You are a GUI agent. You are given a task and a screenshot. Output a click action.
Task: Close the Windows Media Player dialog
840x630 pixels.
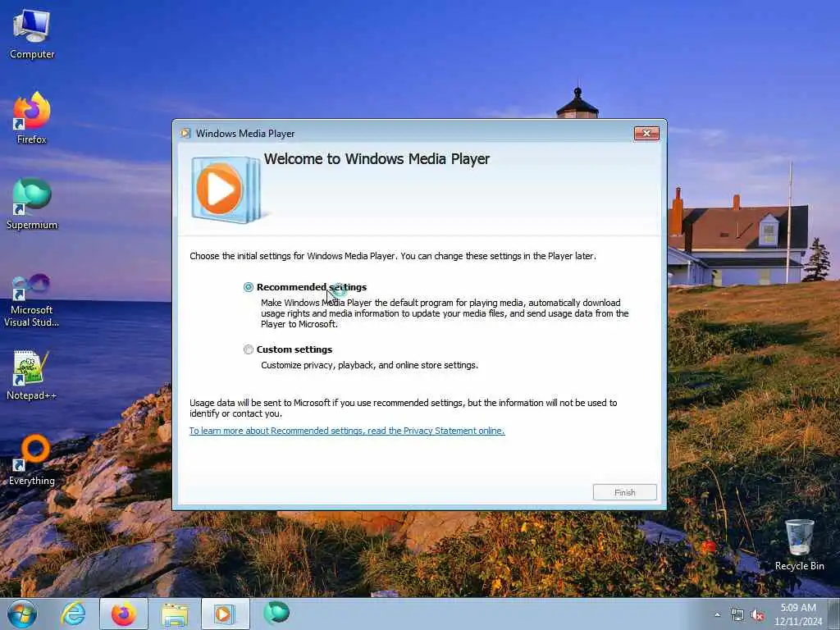click(x=646, y=134)
